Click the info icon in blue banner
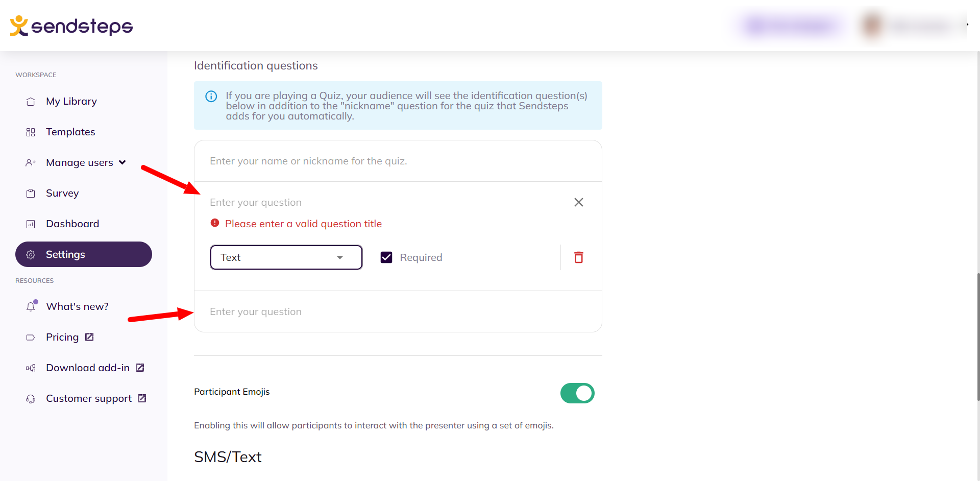 coord(211,96)
